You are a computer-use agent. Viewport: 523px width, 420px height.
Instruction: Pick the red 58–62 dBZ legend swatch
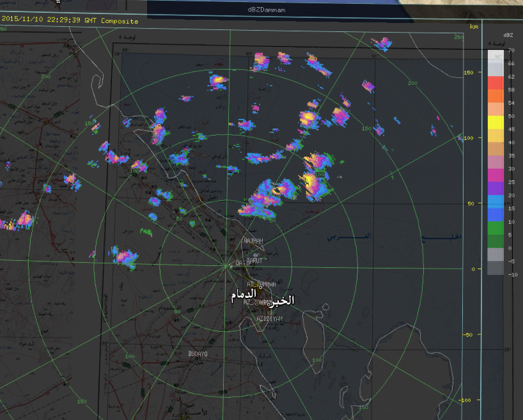496,82
